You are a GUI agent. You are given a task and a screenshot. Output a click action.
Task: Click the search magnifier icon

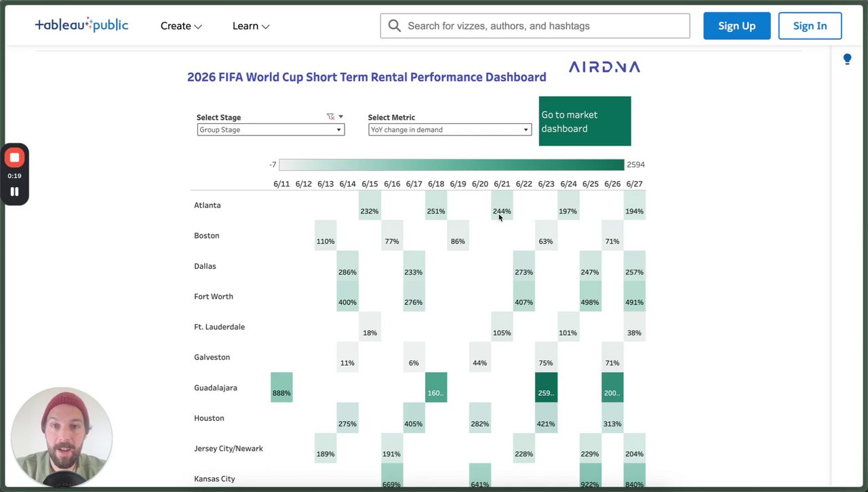pos(395,26)
